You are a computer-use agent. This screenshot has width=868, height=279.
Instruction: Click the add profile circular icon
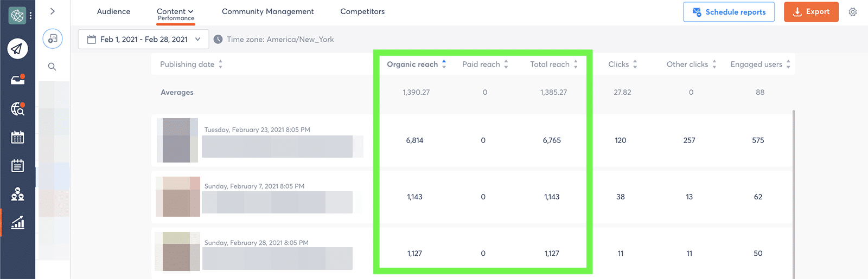pos(53,39)
